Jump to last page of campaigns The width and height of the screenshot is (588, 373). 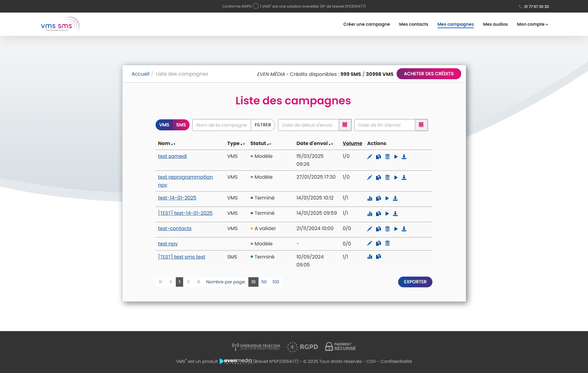tap(198, 282)
